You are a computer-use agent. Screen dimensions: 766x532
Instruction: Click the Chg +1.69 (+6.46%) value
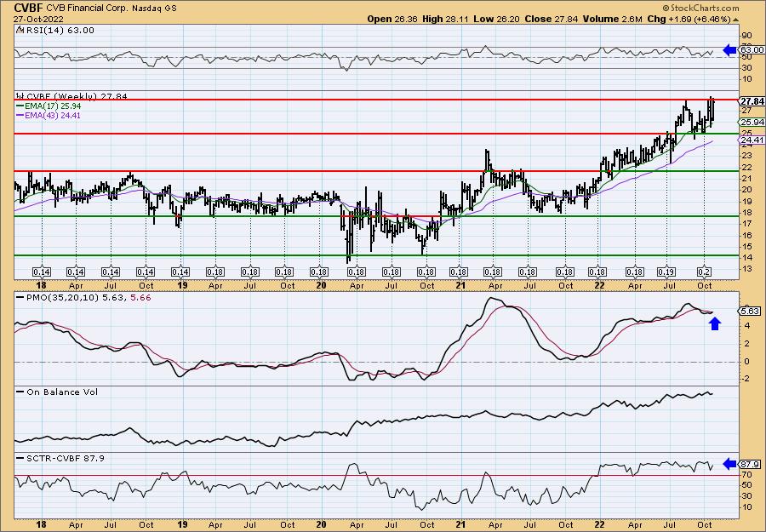[x=689, y=19]
